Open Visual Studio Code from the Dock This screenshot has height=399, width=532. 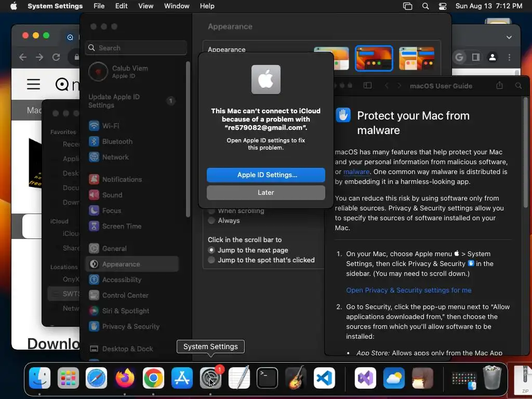coord(324,378)
